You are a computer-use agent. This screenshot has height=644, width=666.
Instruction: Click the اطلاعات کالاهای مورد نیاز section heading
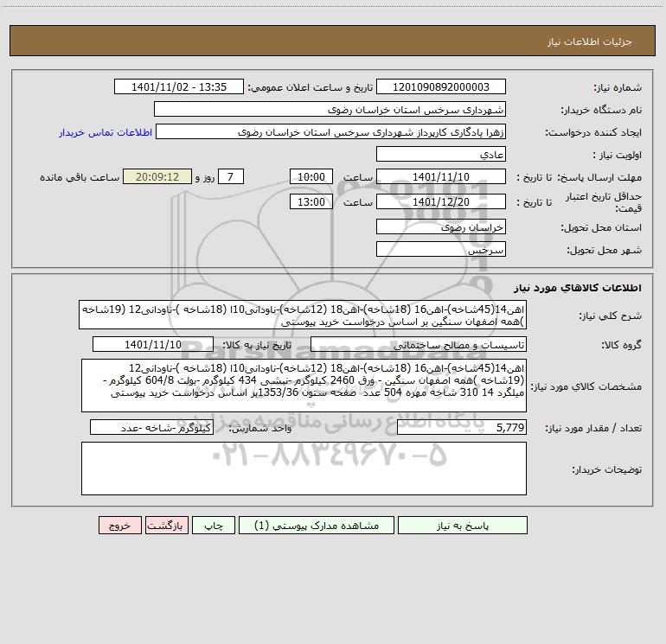[578, 287]
